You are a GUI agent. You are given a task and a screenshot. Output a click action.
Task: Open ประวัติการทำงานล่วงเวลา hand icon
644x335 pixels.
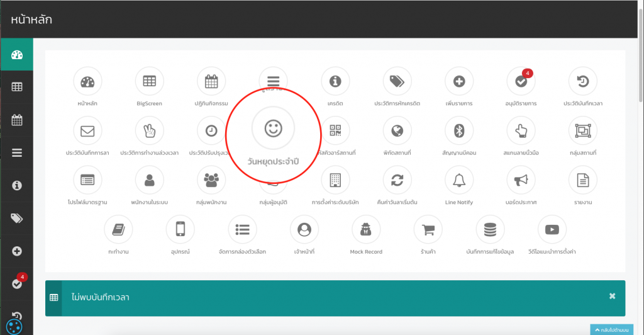point(150,131)
